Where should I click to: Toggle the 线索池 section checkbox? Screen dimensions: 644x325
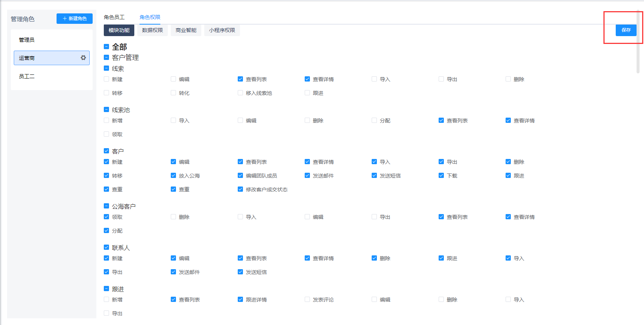point(106,110)
